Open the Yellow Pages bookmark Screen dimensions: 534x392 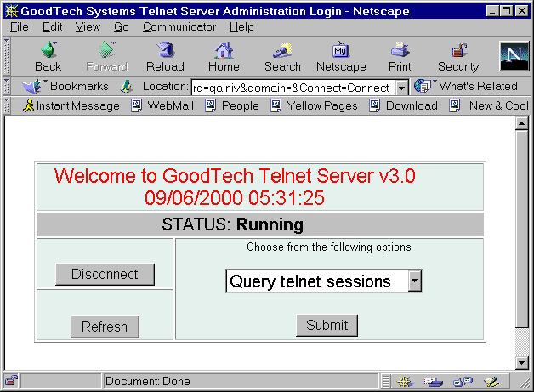click(x=314, y=105)
